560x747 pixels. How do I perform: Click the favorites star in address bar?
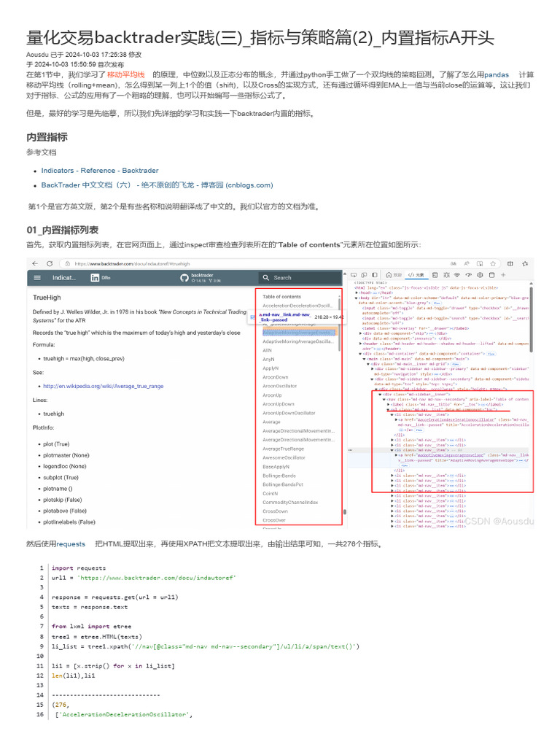pyautogui.click(x=493, y=263)
